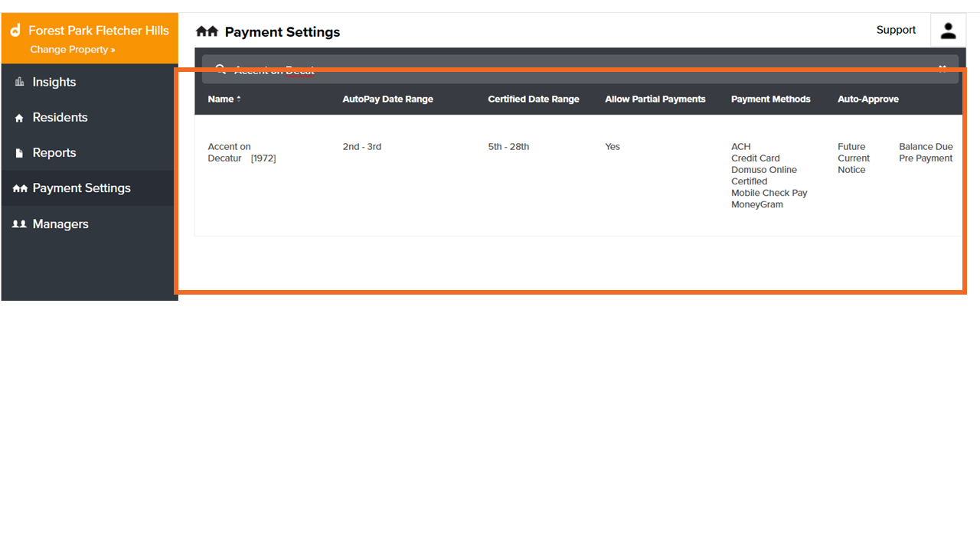Click the Support link
Screen dimensions: 980x551
pos(896,29)
